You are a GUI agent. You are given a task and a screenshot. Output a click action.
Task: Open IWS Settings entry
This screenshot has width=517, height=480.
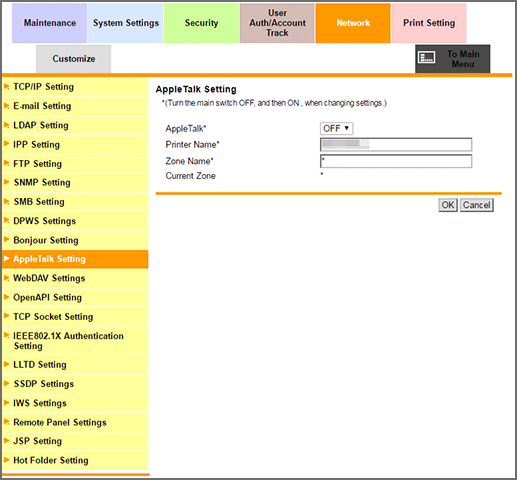[x=75, y=403]
